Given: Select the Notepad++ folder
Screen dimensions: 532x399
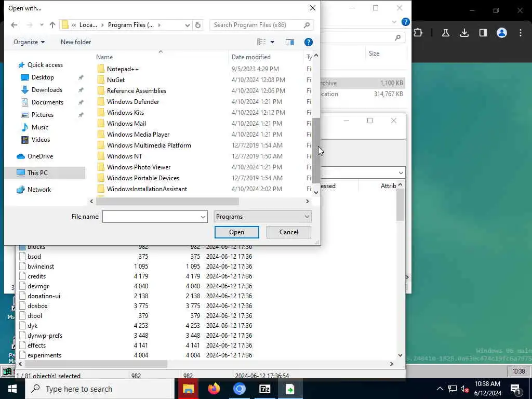Looking at the screenshot, I should tap(123, 69).
